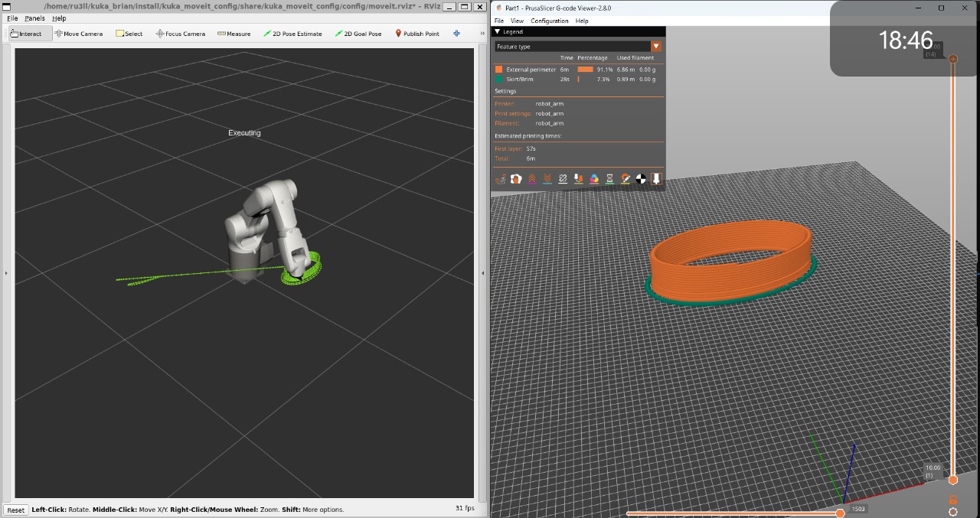Click the External perimeter legend label
The width and height of the screenshot is (980, 518).
pyautogui.click(x=531, y=70)
